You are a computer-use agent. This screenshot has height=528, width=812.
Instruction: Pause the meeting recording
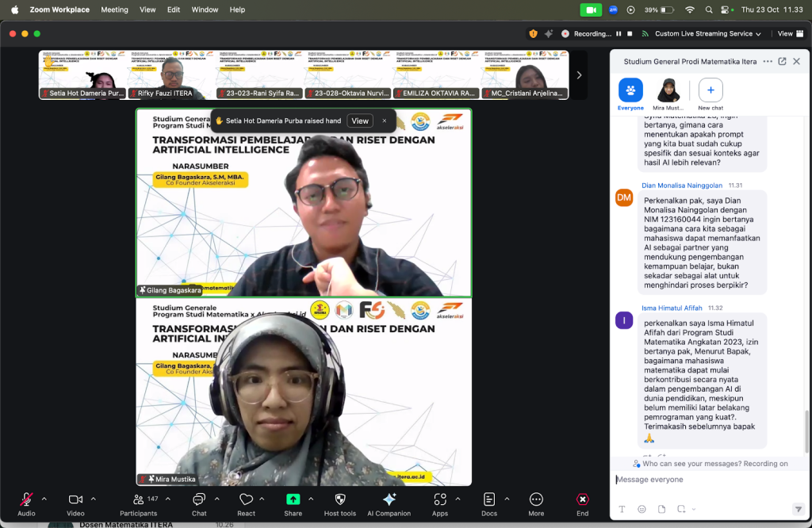coord(619,34)
